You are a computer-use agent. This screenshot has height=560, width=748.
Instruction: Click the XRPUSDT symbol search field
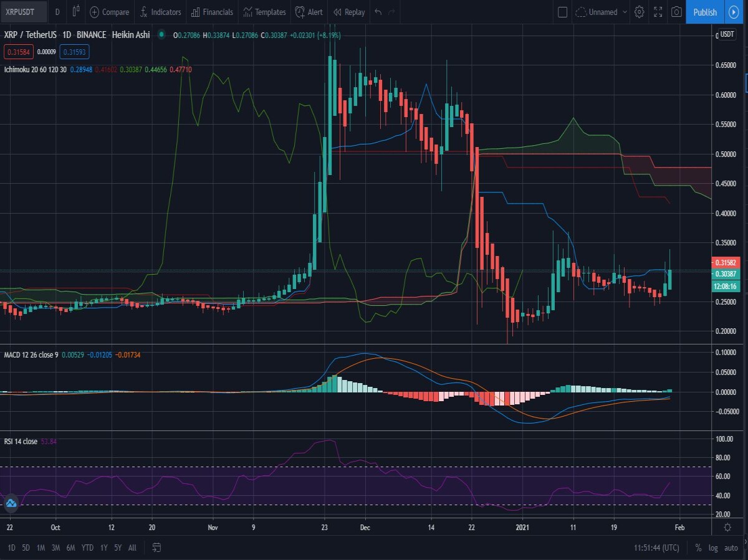24,12
